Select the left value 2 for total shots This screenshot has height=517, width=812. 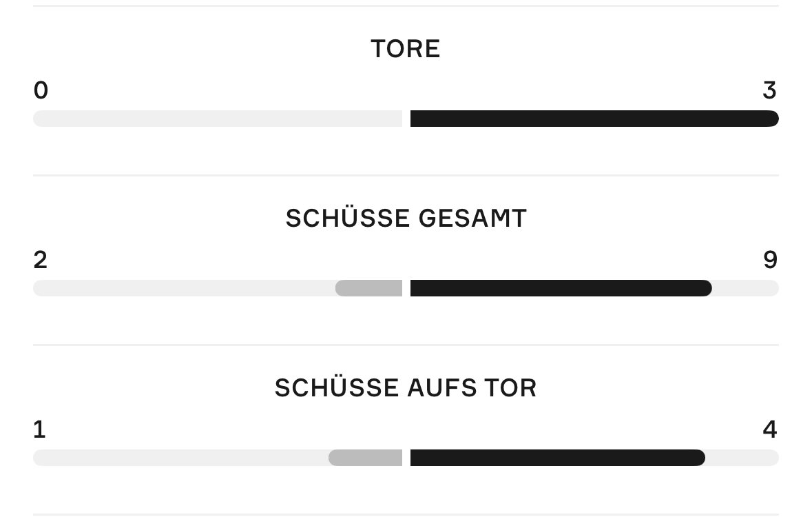40,260
